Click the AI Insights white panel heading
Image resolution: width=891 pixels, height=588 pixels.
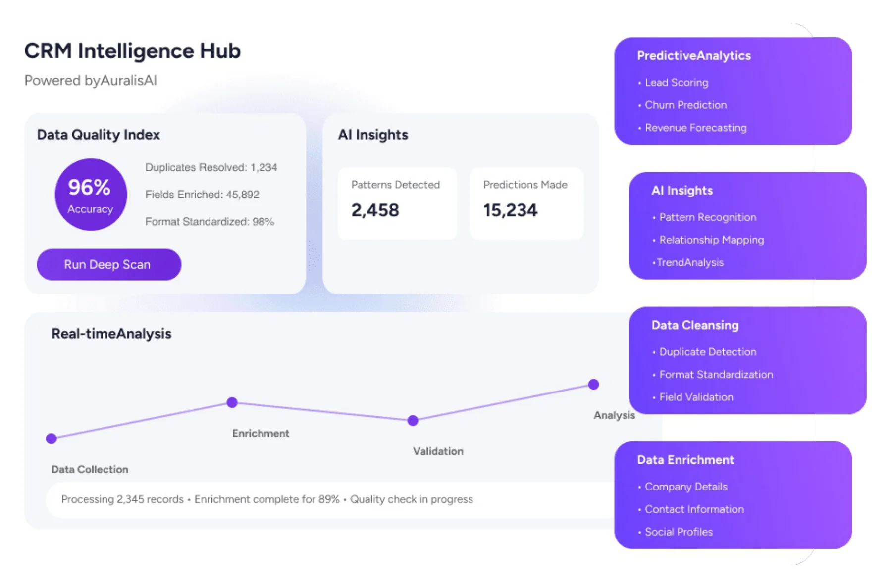click(x=373, y=135)
